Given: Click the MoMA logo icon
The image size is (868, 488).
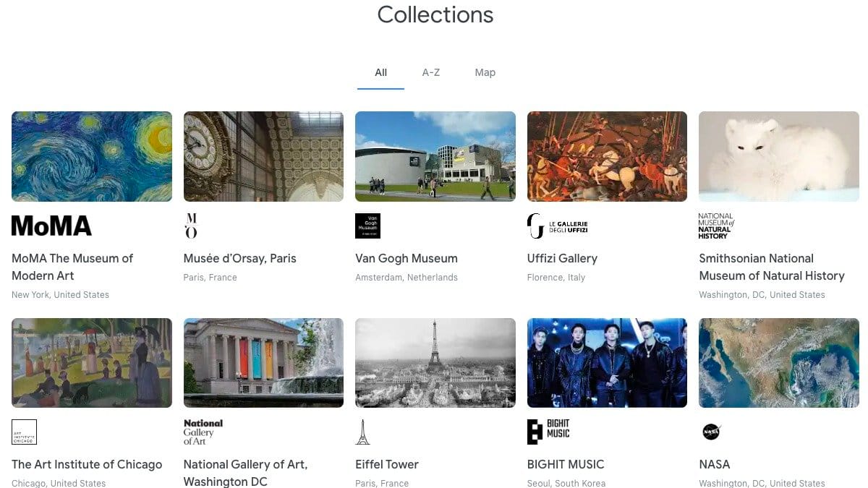Looking at the screenshot, I should [x=51, y=226].
